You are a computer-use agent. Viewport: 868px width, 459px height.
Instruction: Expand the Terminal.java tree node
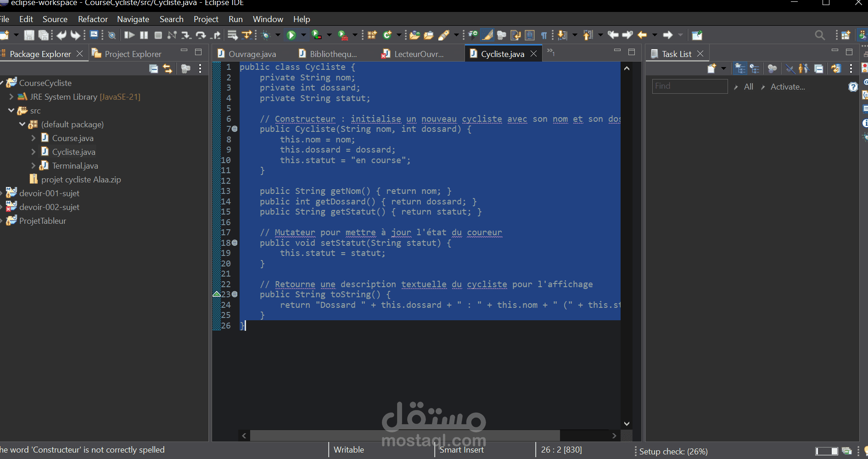[x=34, y=165]
